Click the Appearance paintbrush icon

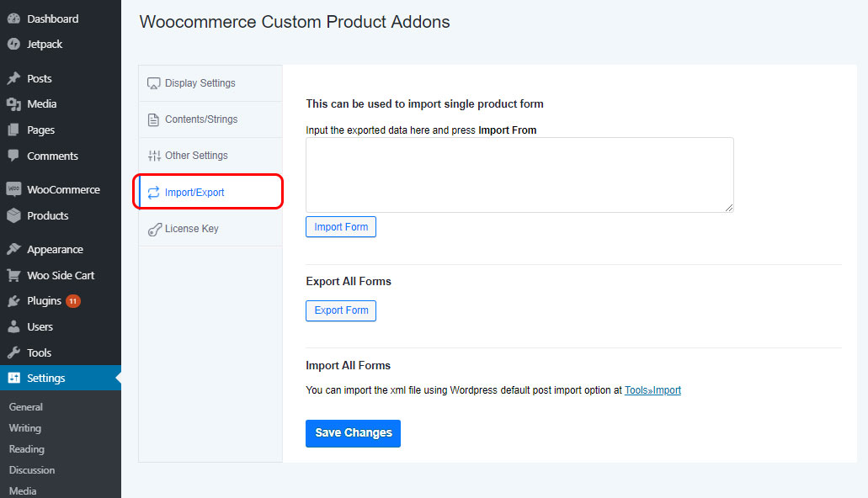13,250
